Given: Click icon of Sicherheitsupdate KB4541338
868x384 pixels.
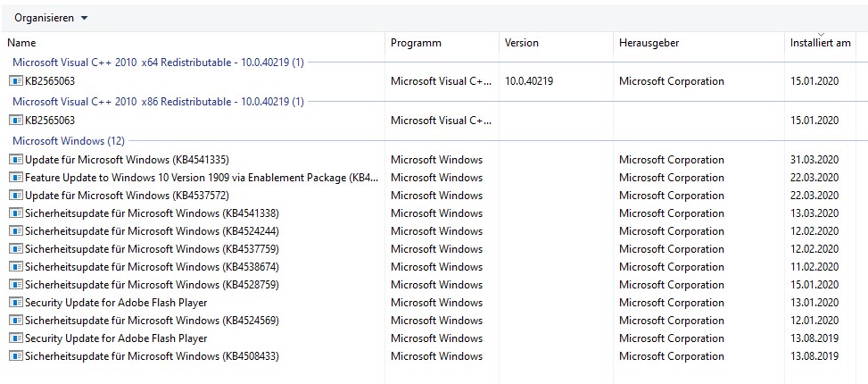Looking at the screenshot, I should click(16, 213).
